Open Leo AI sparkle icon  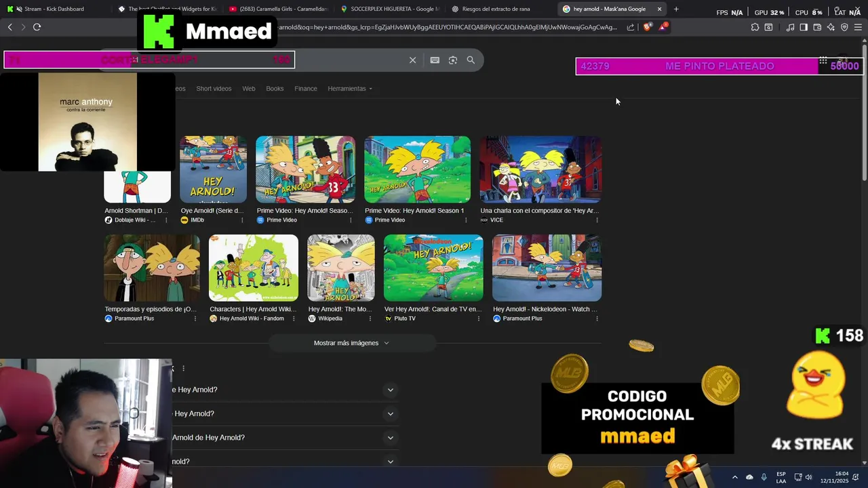click(831, 27)
